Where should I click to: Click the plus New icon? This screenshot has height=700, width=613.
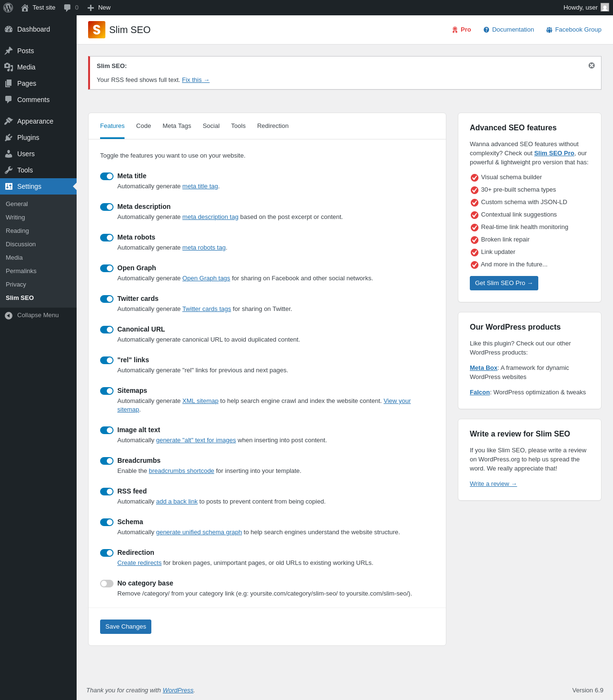[x=91, y=8]
